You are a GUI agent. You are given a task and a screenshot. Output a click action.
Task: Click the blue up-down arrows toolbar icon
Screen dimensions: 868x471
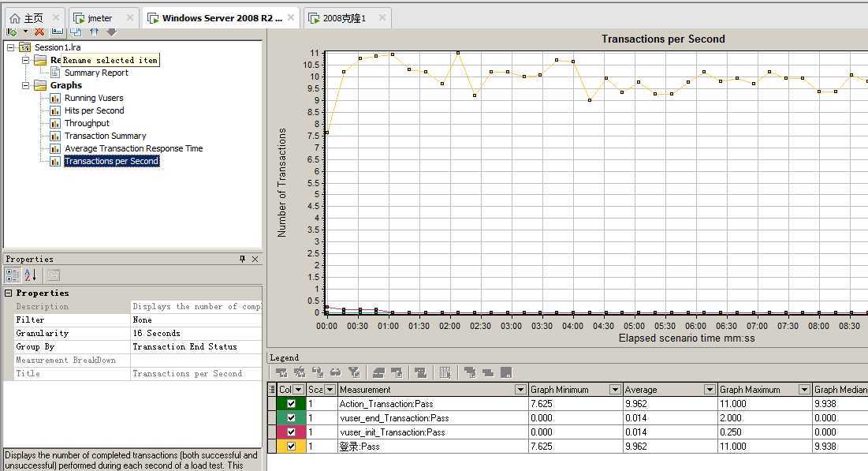94,32
